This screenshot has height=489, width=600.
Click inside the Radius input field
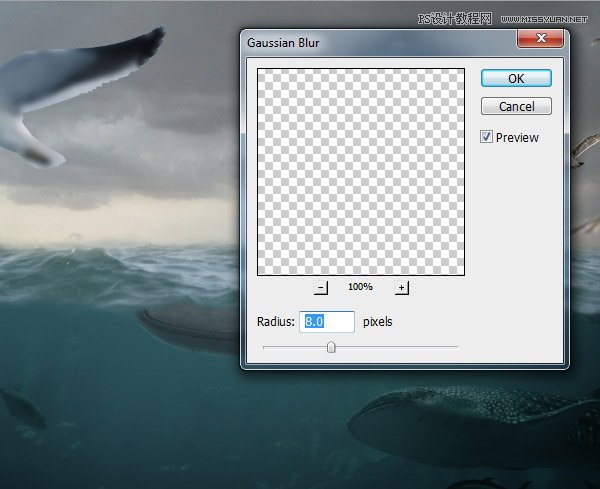(328, 322)
